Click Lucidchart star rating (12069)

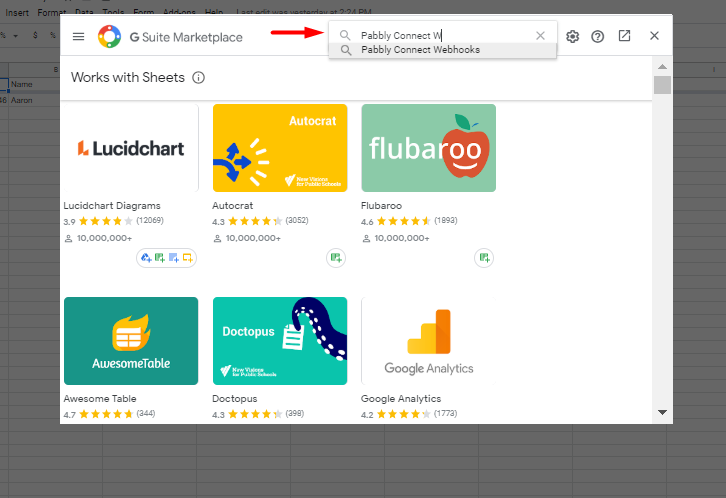(x=113, y=221)
